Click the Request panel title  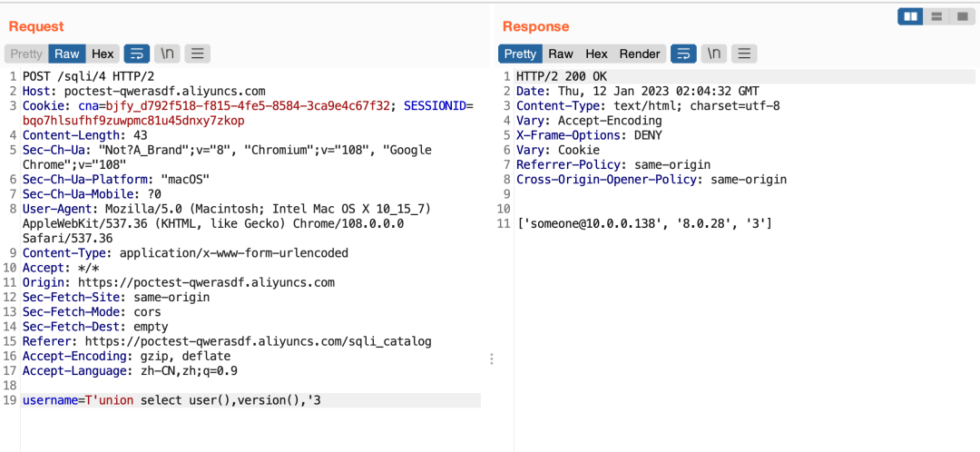36,26
